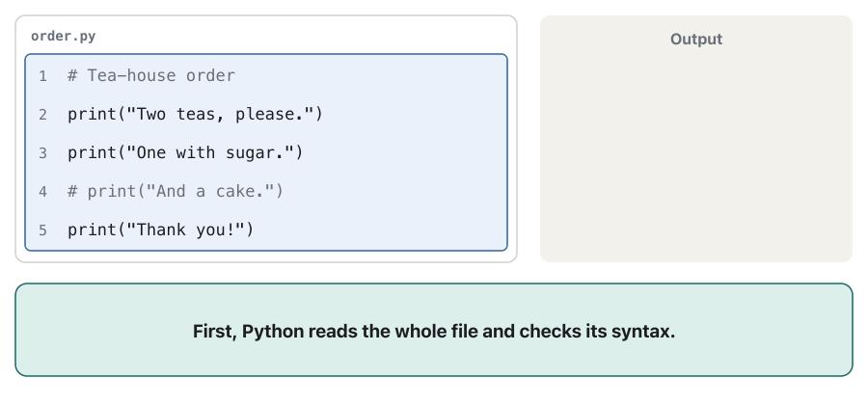This screenshot has height=405, width=868.
Task: Click the print "Two teas, please." line
Action: pyautogui.click(x=195, y=115)
